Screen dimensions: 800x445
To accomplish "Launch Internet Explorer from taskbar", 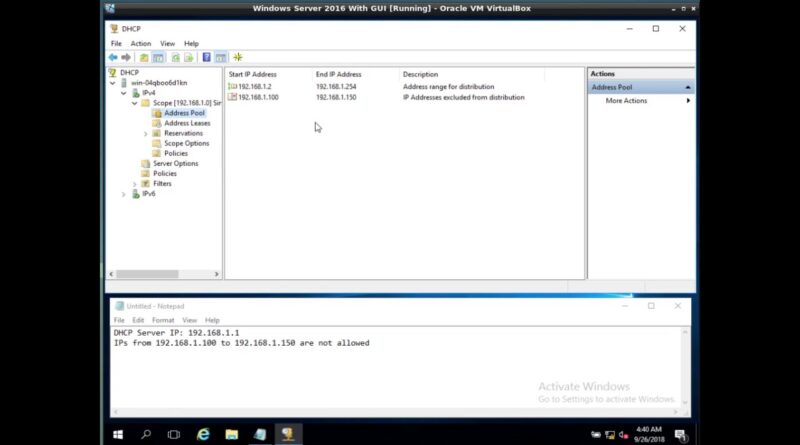I will (203, 434).
